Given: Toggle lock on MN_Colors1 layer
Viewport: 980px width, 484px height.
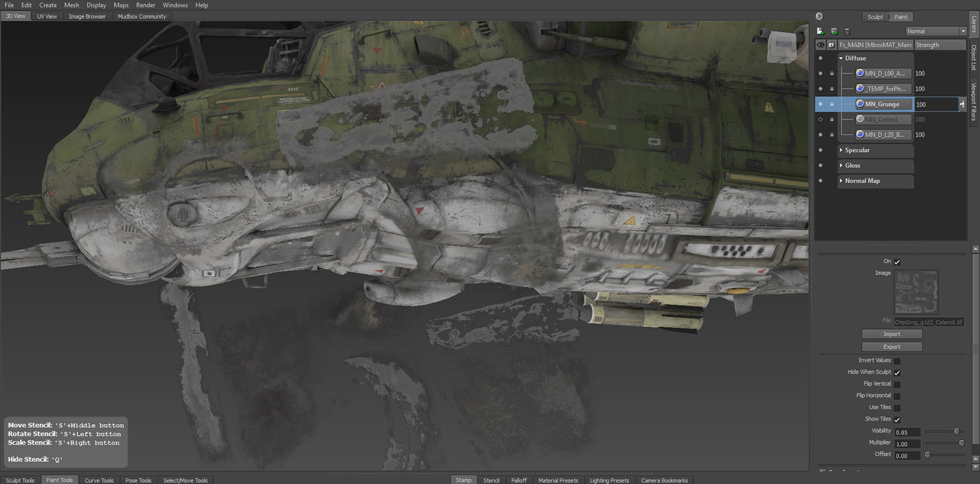Looking at the screenshot, I should point(832,119).
